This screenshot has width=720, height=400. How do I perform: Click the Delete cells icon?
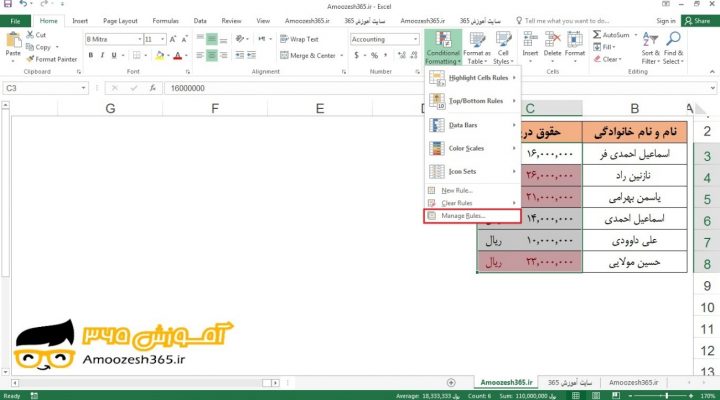(552, 39)
